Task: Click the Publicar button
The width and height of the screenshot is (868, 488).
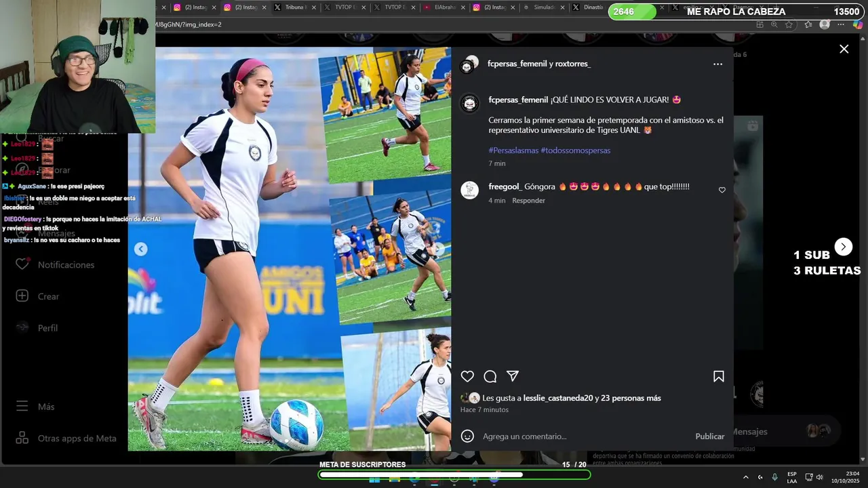Action: (710, 436)
